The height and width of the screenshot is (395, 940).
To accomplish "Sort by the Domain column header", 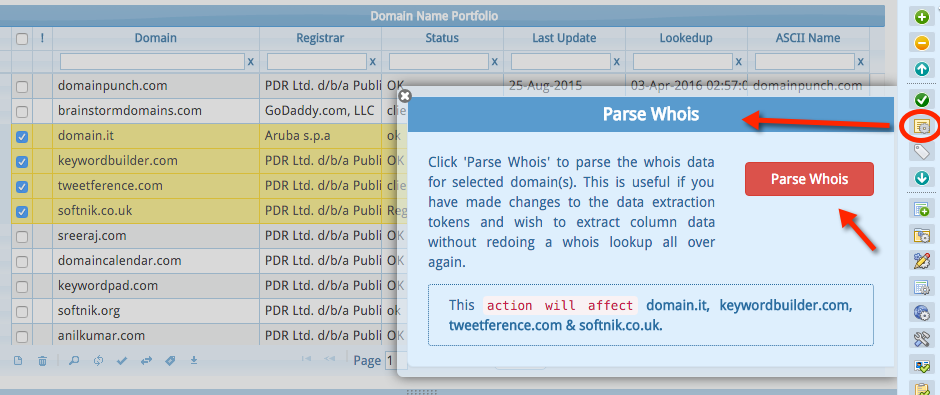I will [x=156, y=38].
